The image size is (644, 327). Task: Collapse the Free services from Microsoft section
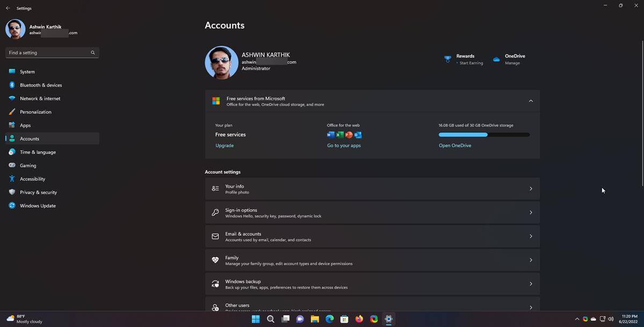coord(531,100)
